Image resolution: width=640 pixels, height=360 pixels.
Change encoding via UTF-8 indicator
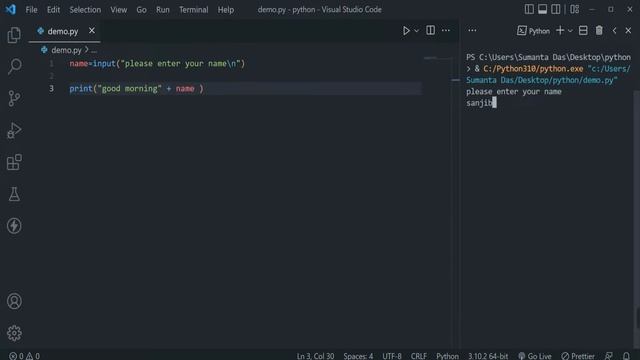coord(392,356)
